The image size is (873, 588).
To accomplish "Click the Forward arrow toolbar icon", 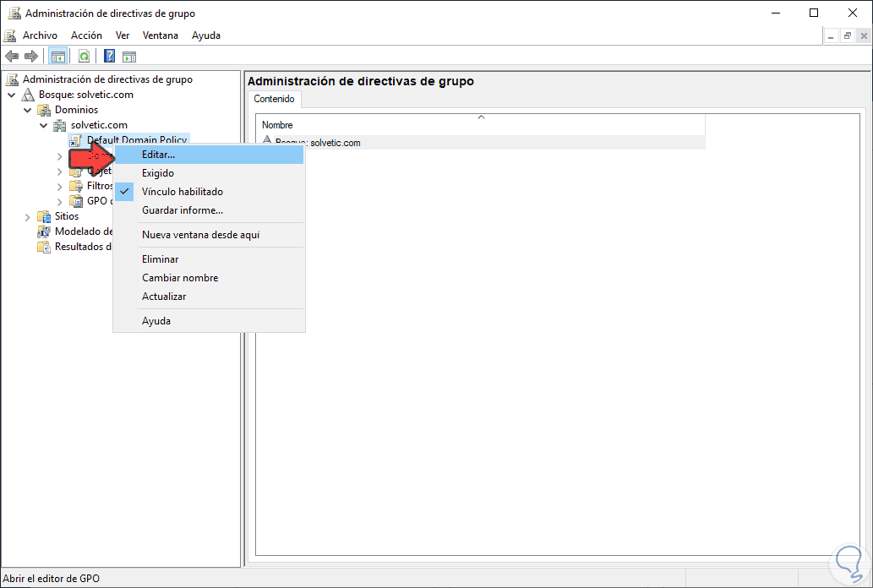I will (x=31, y=57).
